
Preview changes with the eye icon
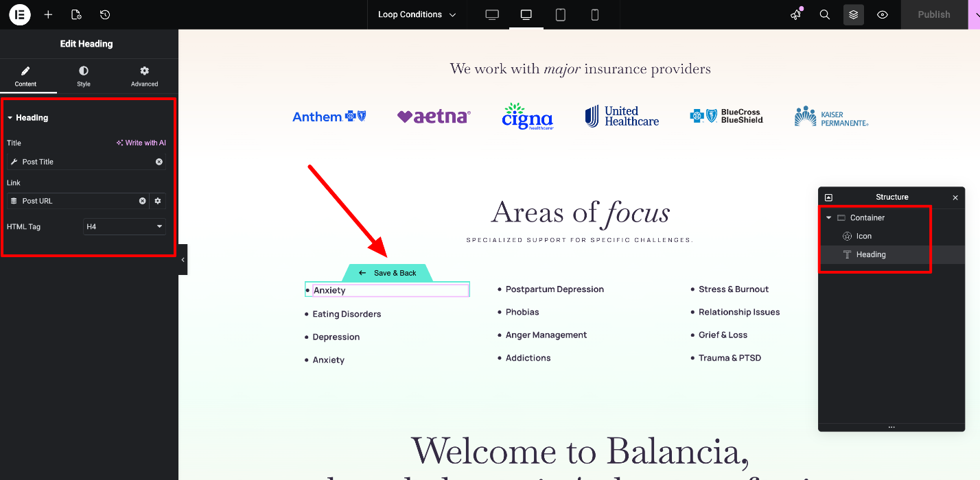pos(883,14)
